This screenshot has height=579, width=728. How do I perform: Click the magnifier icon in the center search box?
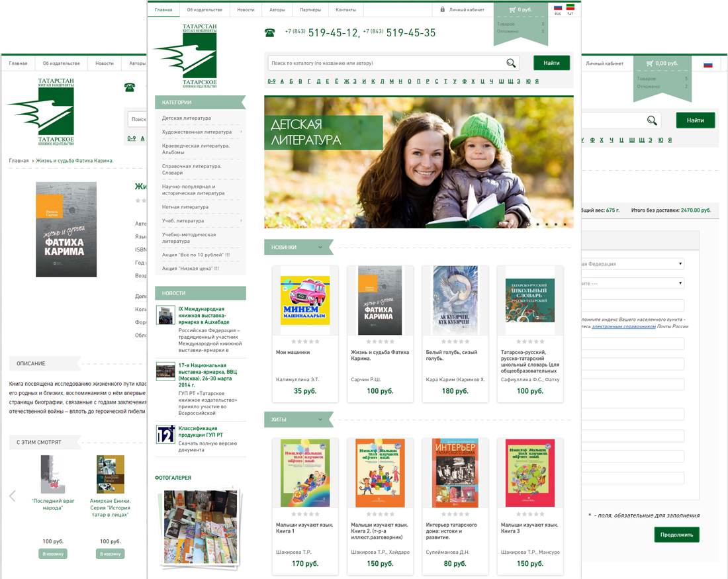click(x=511, y=63)
